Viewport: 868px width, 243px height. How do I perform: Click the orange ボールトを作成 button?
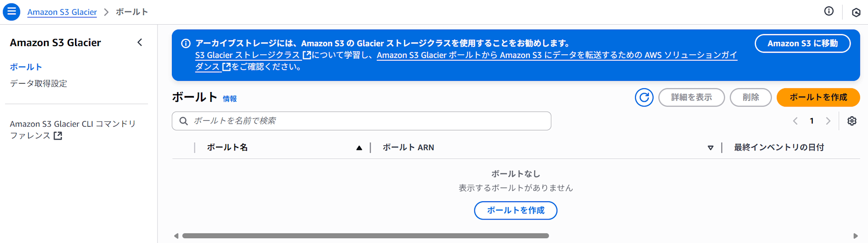pyautogui.click(x=818, y=97)
